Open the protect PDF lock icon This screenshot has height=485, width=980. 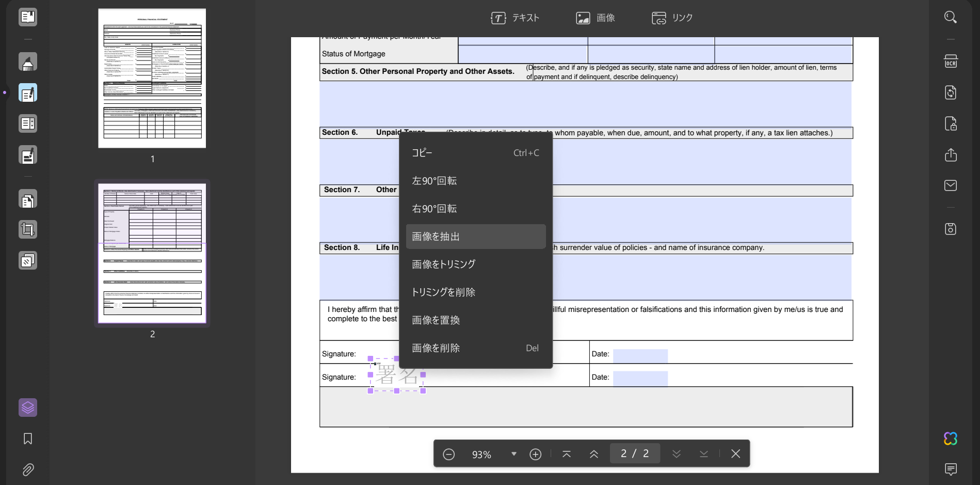coord(951,124)
